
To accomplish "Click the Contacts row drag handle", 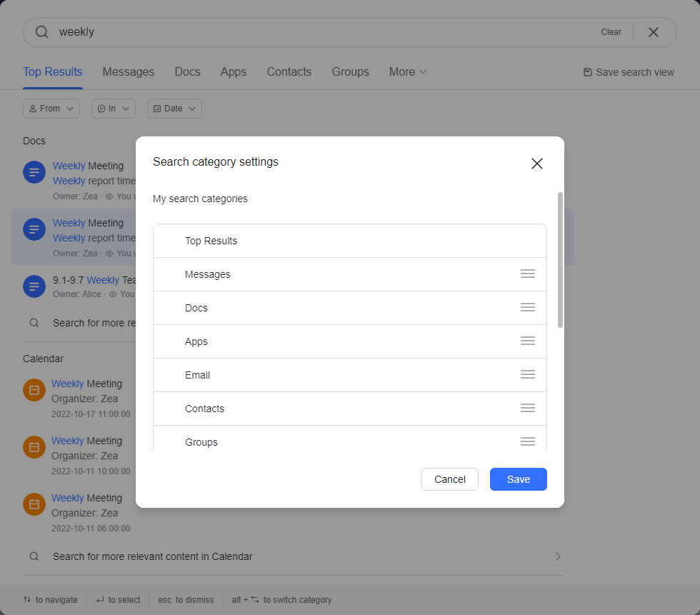I will click(527, 409).
